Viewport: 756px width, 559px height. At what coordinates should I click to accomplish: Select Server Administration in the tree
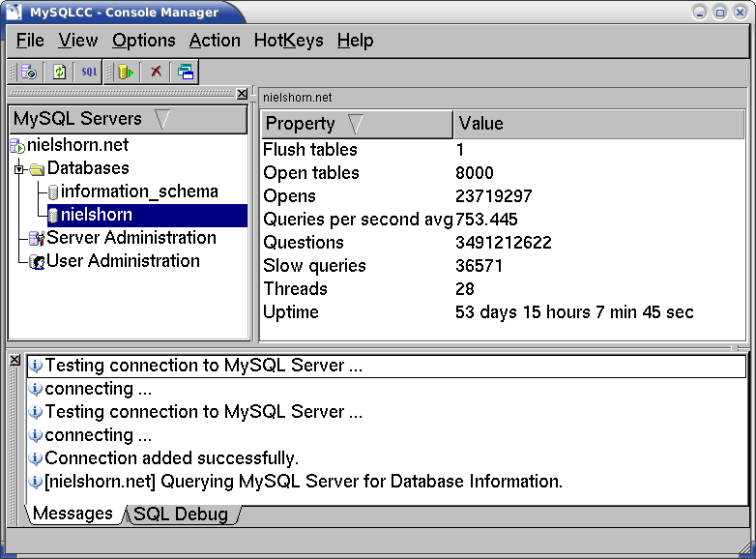[131, 238]
